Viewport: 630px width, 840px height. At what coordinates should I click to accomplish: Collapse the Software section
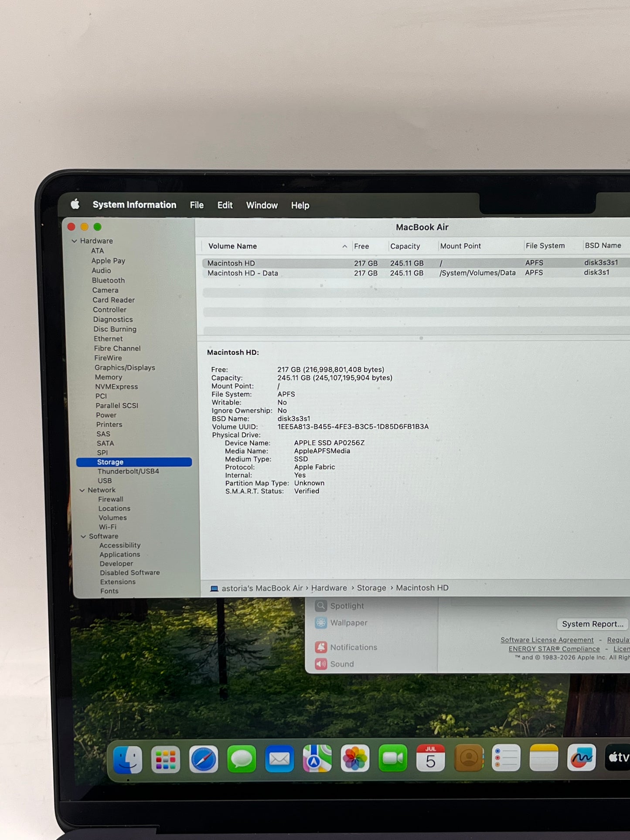click(83, 537)
